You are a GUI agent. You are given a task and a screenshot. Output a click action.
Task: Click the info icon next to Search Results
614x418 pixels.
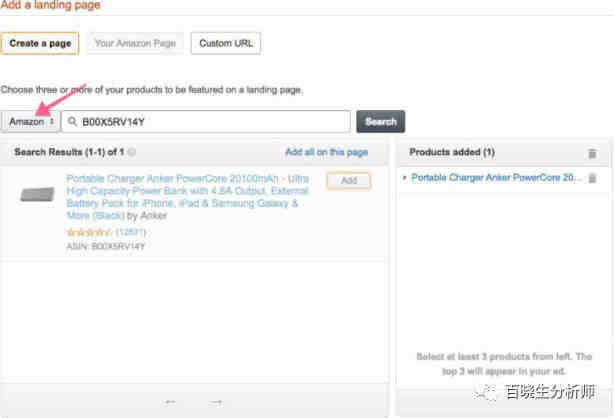coord(132,152)
